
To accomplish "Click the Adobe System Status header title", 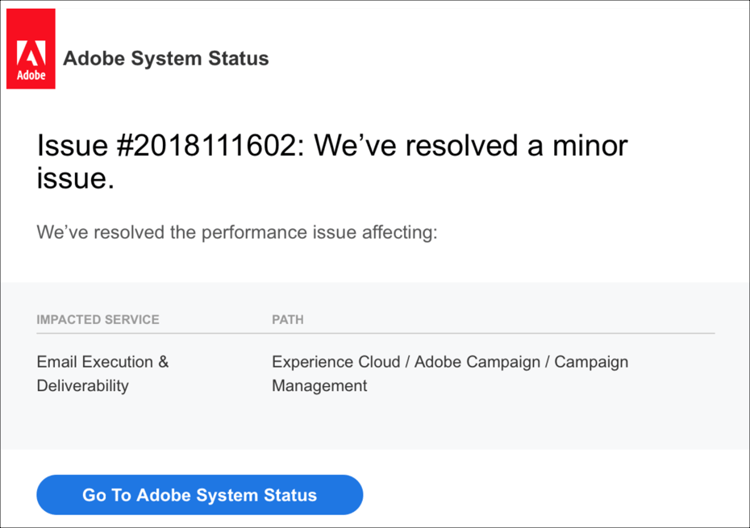I will coord(165,58).
